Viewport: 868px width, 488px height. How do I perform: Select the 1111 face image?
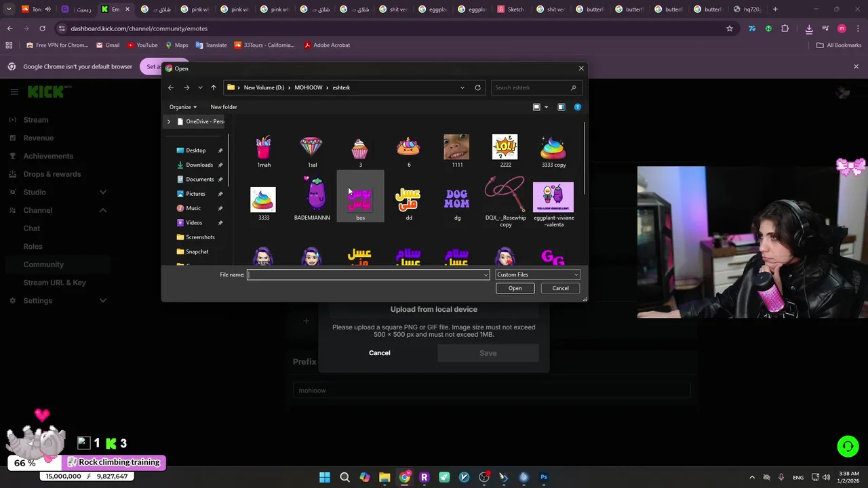[x=457, y=150]
